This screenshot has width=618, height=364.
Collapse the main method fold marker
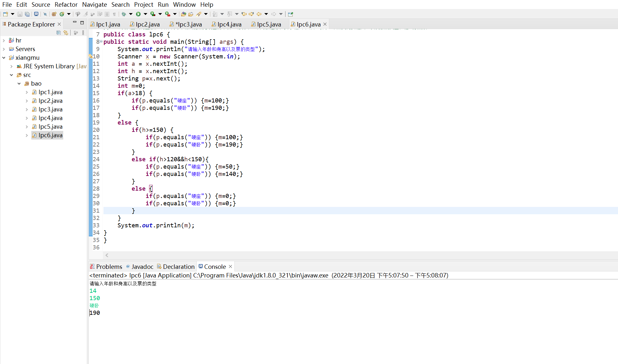point(101,42)
